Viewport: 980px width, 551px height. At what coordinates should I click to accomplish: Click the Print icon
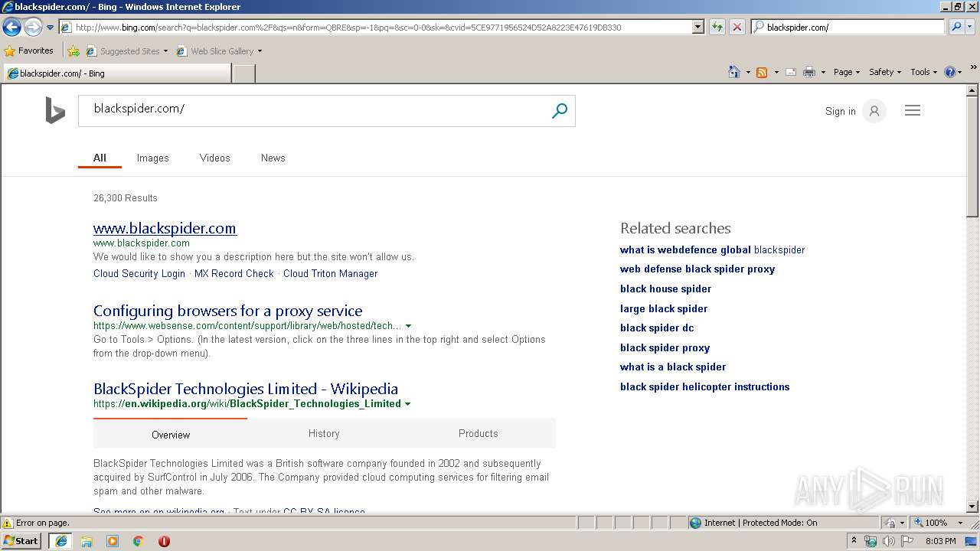pyautogui.click(x=809, y=72)
